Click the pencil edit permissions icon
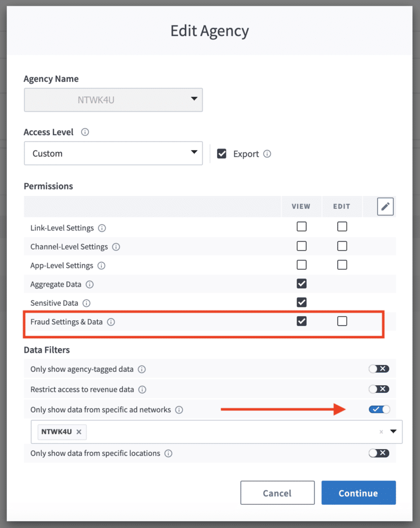The width and height of the screenshot is (420, 528). pos(385,207)
